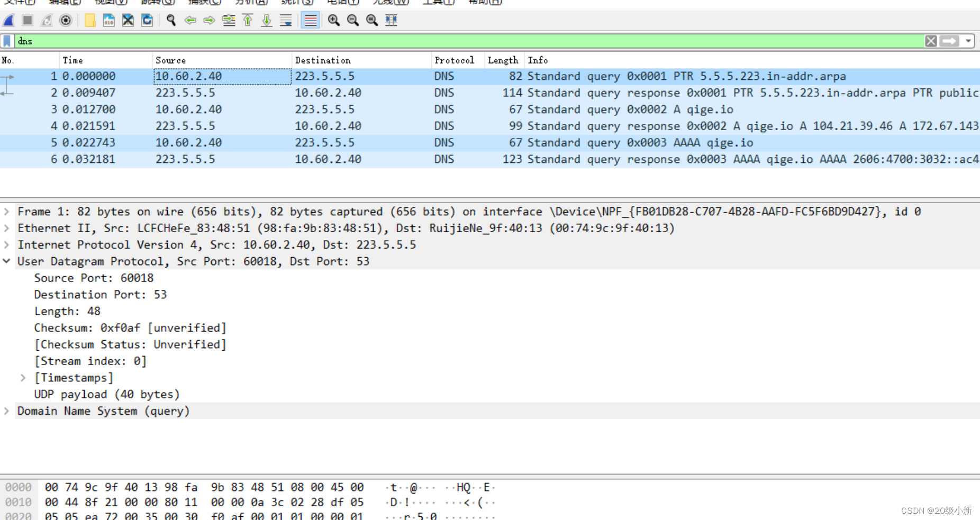Select packet 5 AAAA qige.io query
Screen dimensions: 980x520
coord(490,143)
